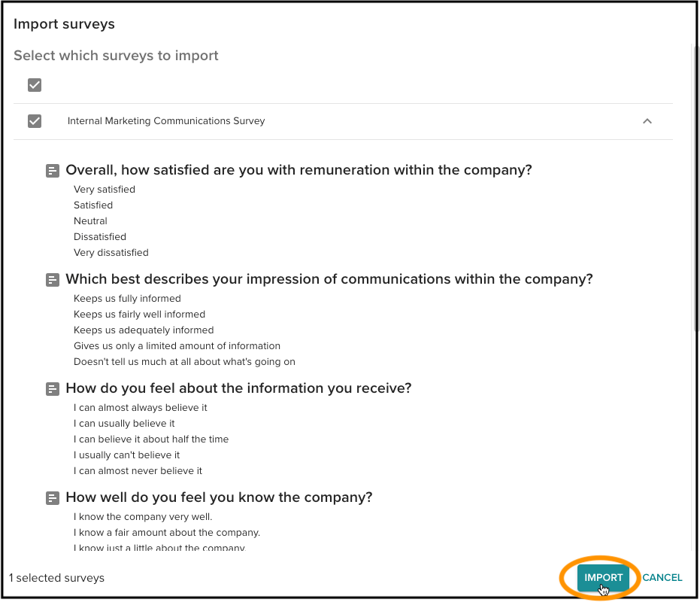Viewport: 700px width, 602px height.
Task: Click 'I know the company very well' answer
Action: pos(143,517)
